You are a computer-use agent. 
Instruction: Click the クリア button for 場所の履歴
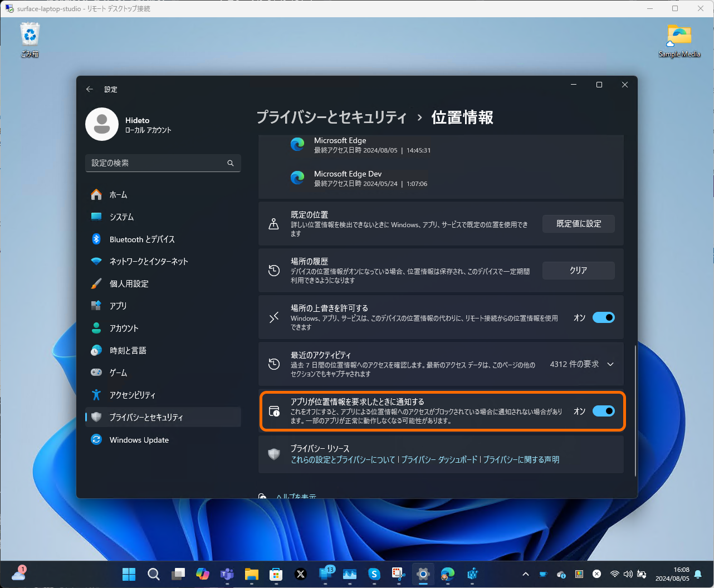(x=578, y=271)
